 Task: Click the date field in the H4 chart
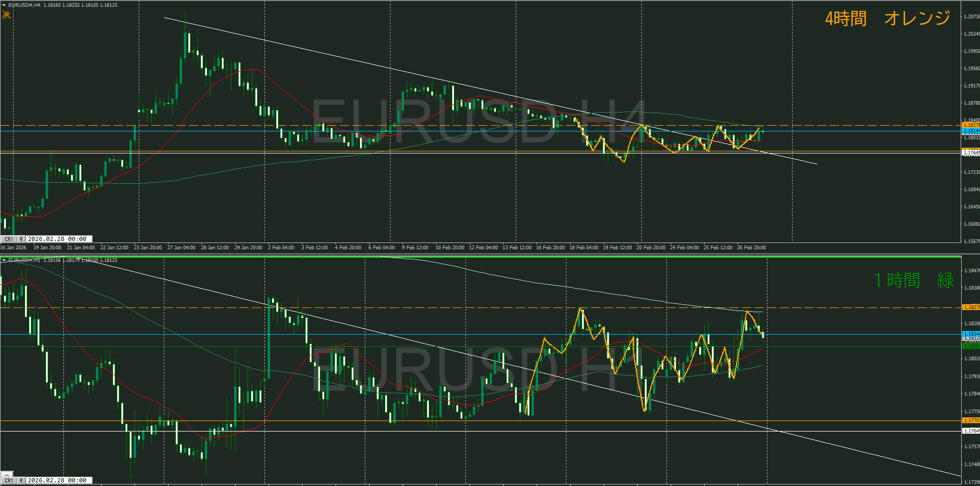[x=57, y=239]
